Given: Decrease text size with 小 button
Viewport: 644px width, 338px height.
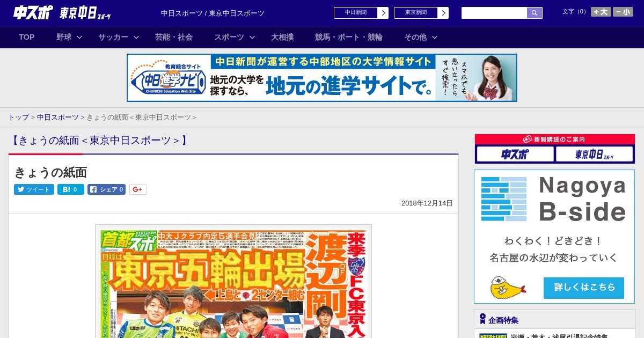Looking at the screenshot, I should point(623,12).
